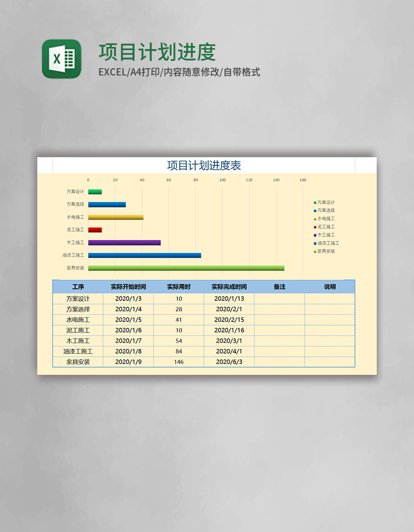Click the 备注 header cell
The width and height of the screenshot is (414, 532).
coord(280,286)
